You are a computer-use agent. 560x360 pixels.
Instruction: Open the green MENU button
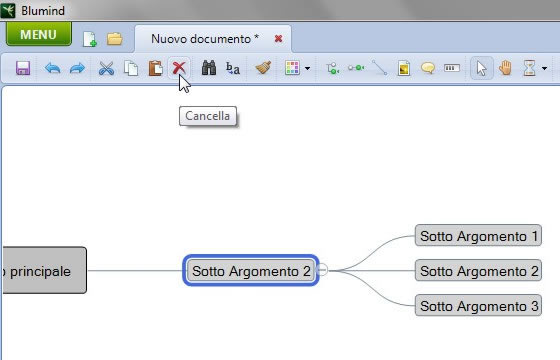click(x=39, y=34)
